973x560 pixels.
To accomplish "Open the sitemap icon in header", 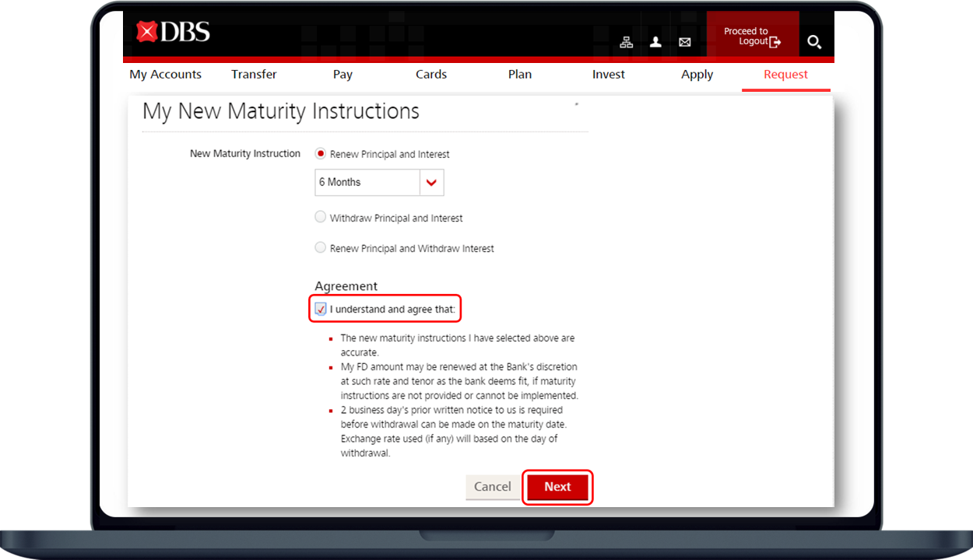I will pos(626,42).
